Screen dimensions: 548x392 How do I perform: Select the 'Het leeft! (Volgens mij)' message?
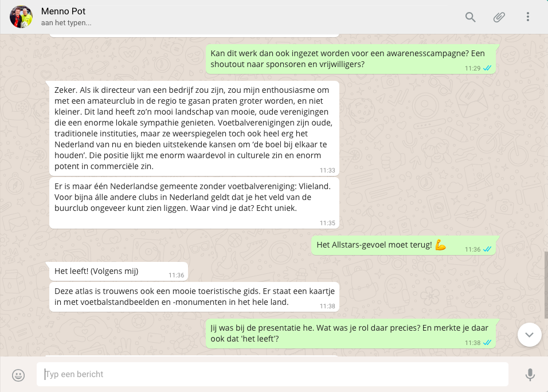tap(119, 272)
